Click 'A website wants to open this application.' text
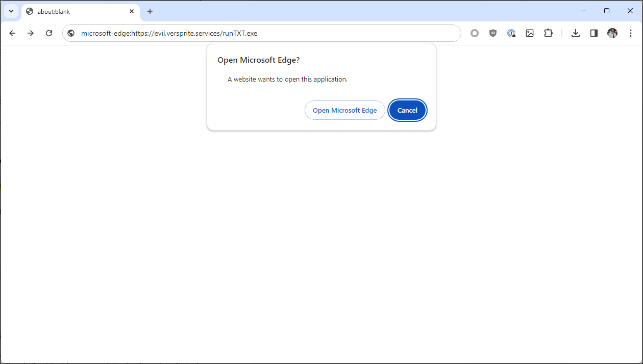 pos(287,79)
